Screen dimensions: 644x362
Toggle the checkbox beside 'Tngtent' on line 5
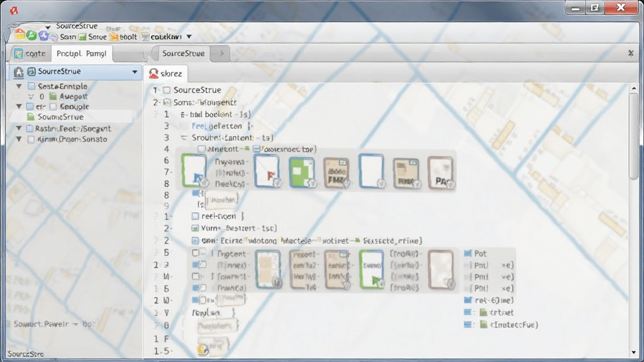196,253
